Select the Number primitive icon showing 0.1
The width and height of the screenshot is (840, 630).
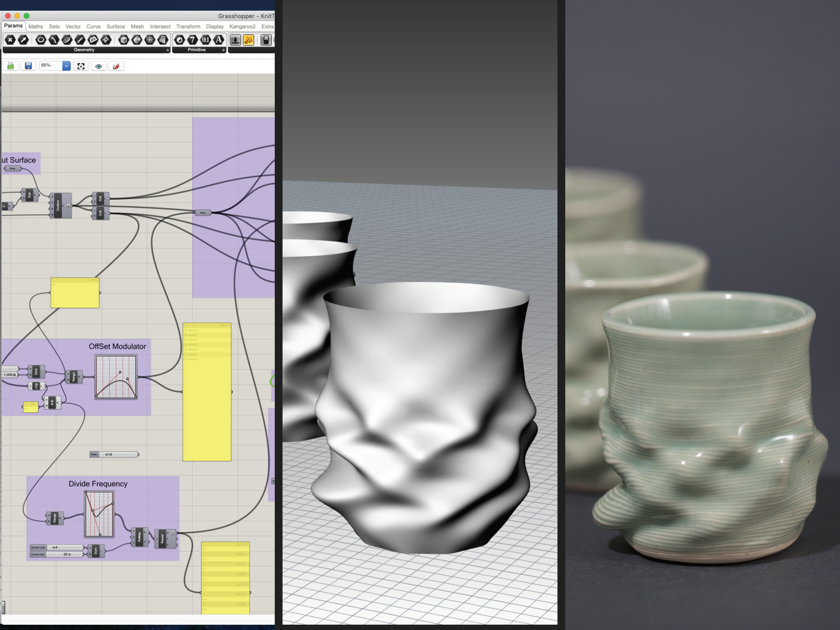pyautogui.click(x=205, y=40)
